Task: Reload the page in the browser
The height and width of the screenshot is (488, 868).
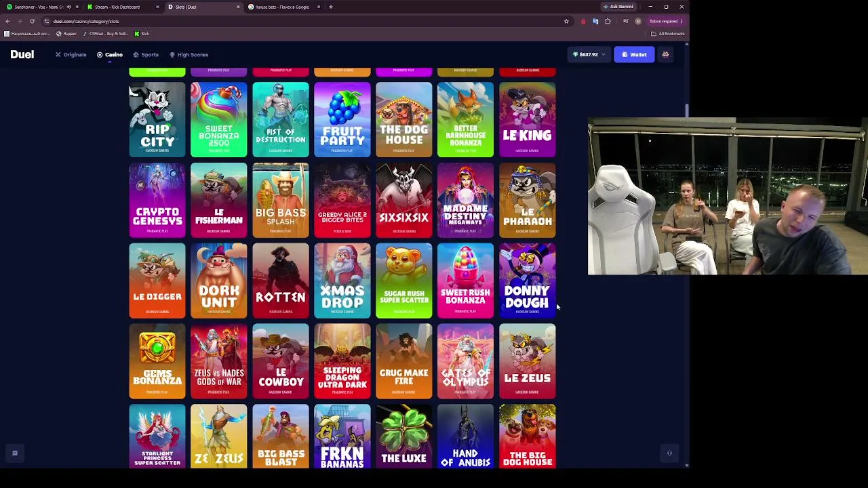Action: (x=32, y=21)
